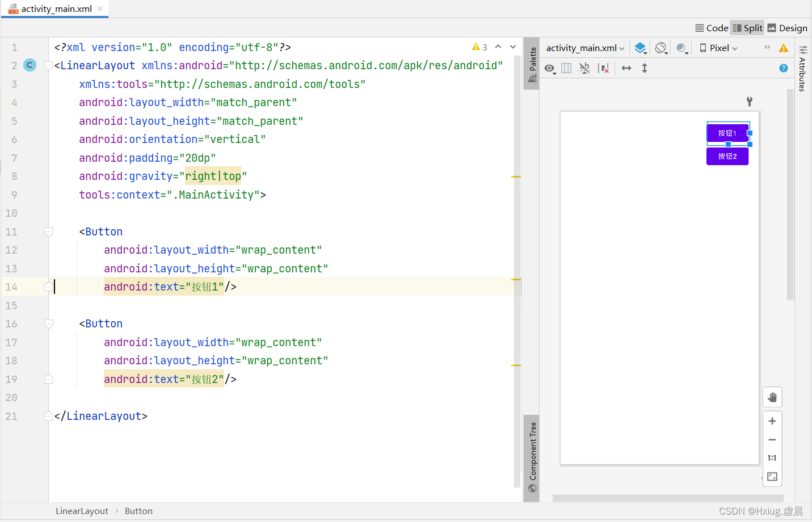
Task: Click the tools:context=".MainActivity" line
Action: (173, 195)
